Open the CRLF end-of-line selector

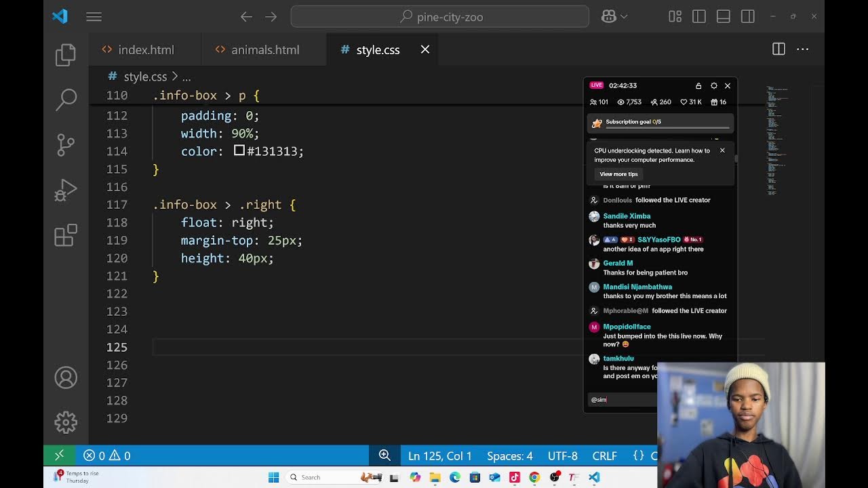pyautogui.click(x=604, y=455)
